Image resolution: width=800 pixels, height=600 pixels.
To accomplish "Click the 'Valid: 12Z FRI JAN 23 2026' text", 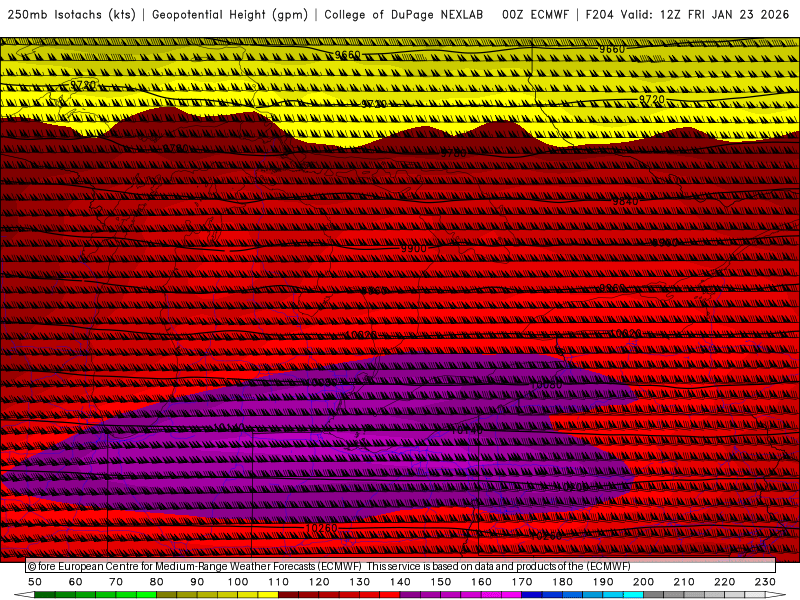I will pos(705,15).
